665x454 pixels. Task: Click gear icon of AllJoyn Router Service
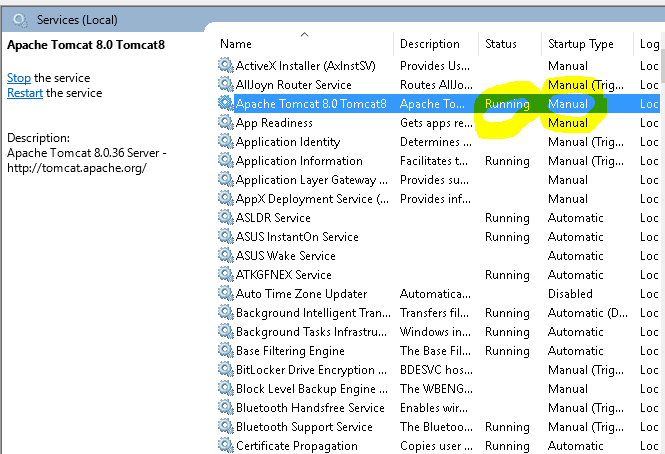tap(226, 84)
